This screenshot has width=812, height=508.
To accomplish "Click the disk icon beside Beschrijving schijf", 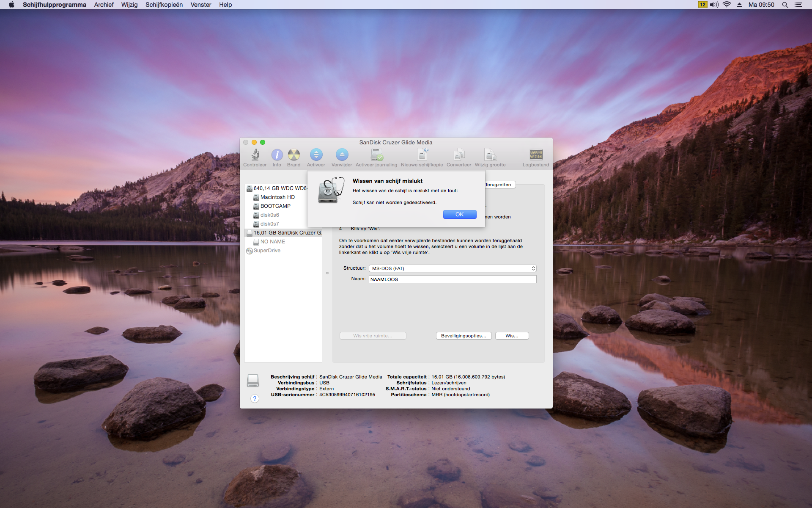I will (x=253, y=380).
